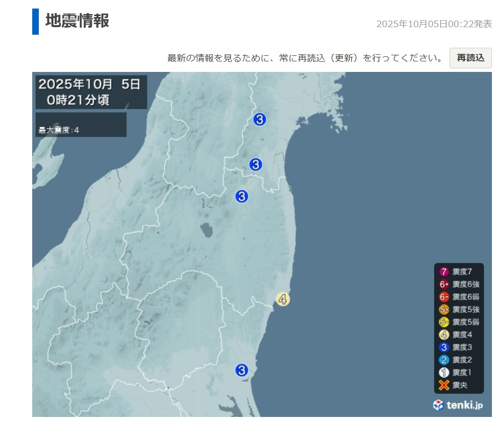Click the northernmost intensity 3 map marker

(x=259, y=120)
